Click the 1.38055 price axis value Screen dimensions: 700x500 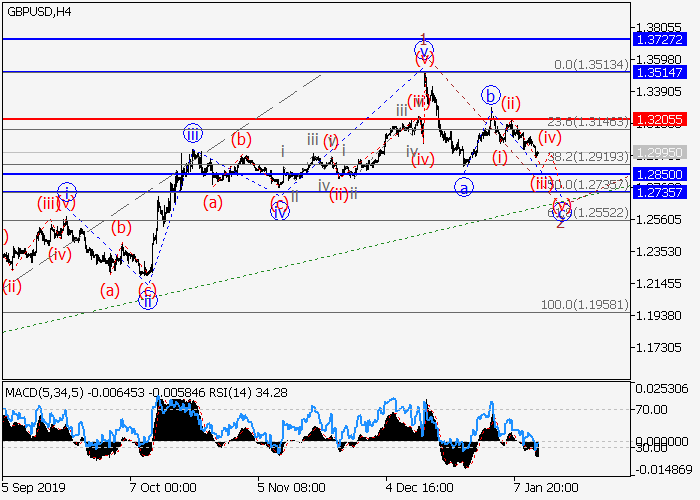point(659,27)
